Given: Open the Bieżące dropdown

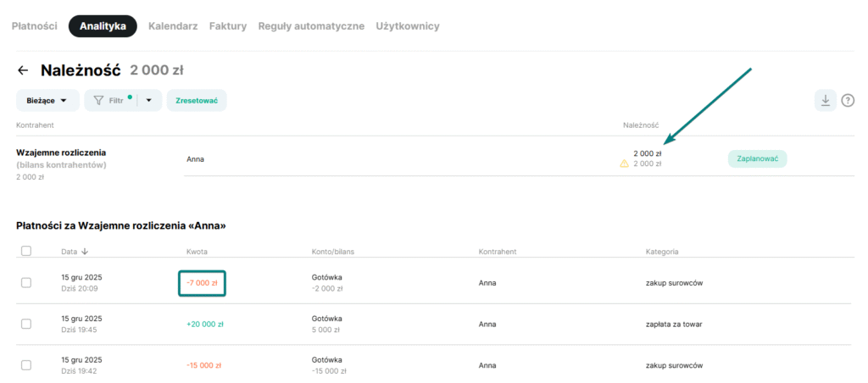Looking at the screenshot, I should click(x=47, y=100).
